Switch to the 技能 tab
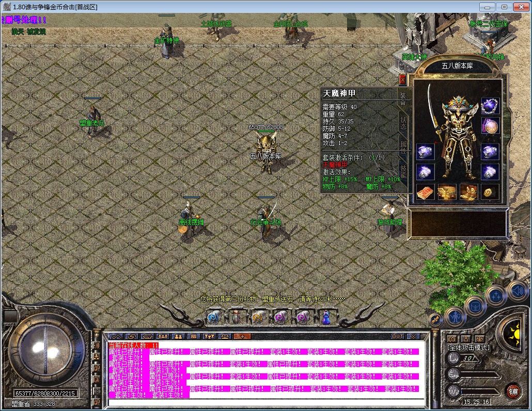The height and width of the screenshot is (411, 532). point(403,171)
